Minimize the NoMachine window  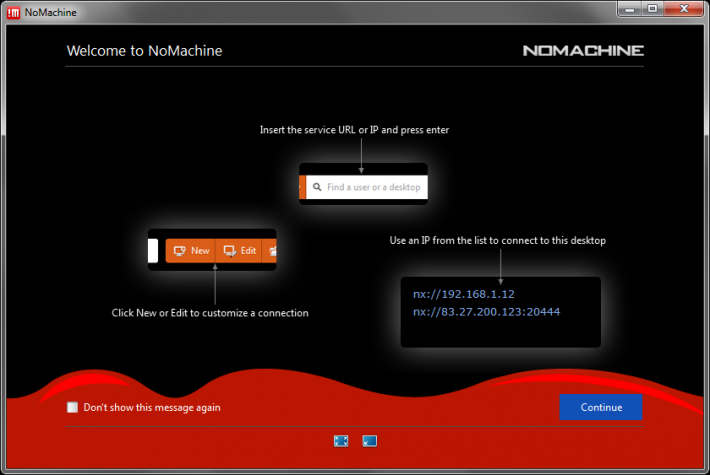(x=630, y=9)
